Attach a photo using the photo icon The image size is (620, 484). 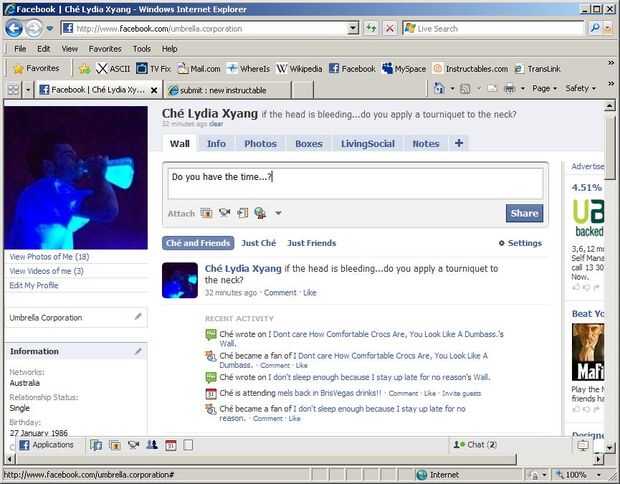tap(206, 213)
